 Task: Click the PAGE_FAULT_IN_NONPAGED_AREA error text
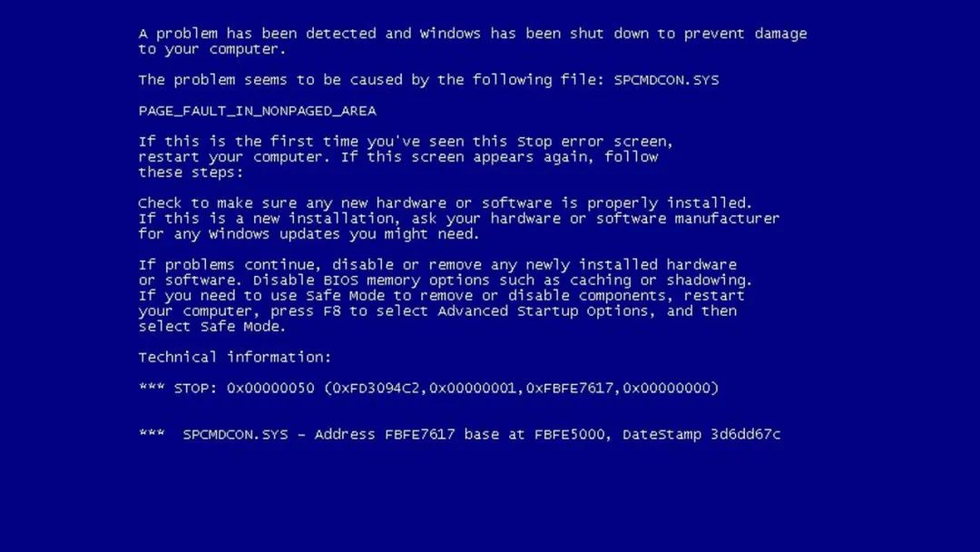[x=257, y=112]
